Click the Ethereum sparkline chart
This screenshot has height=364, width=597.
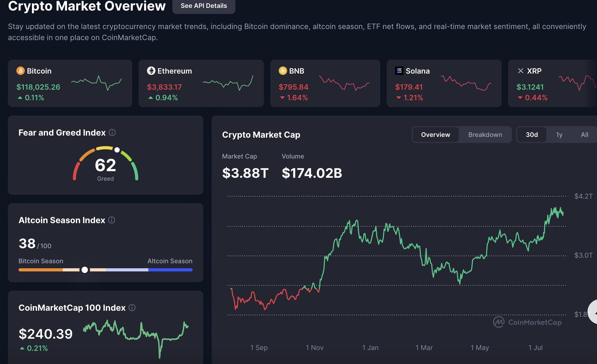pyautogui.click(x=228, y=83)
